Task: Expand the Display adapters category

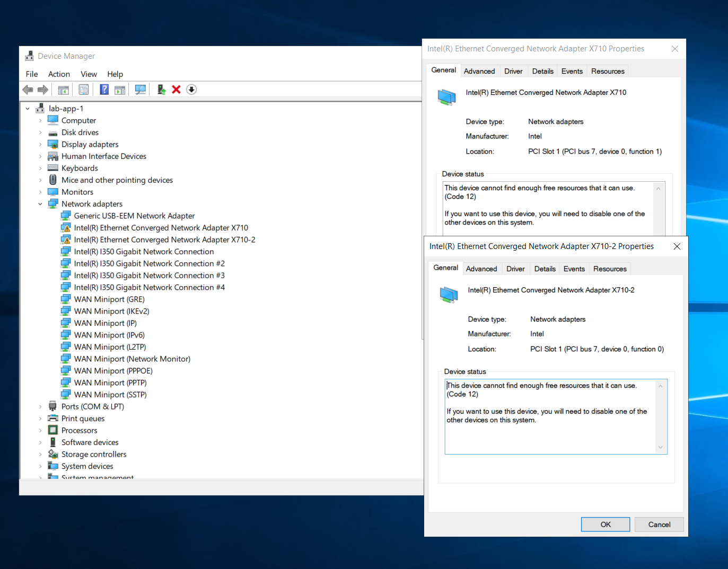Action: (40, 144)
